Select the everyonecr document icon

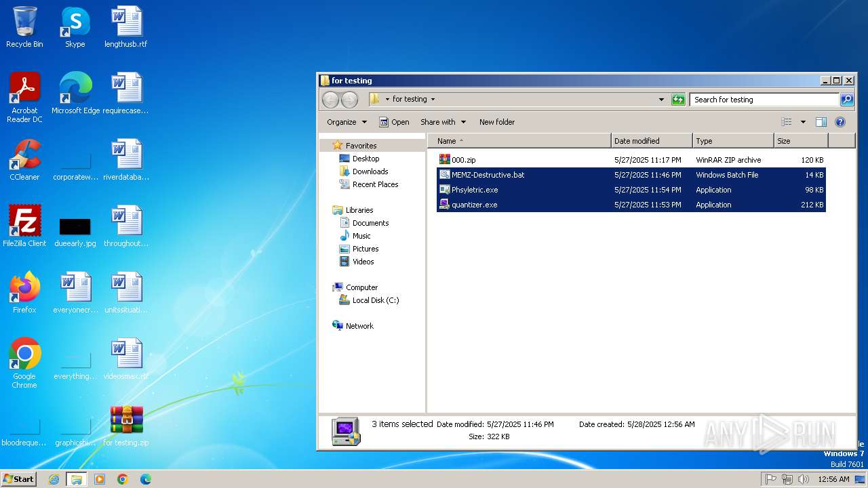coord(75,293)
